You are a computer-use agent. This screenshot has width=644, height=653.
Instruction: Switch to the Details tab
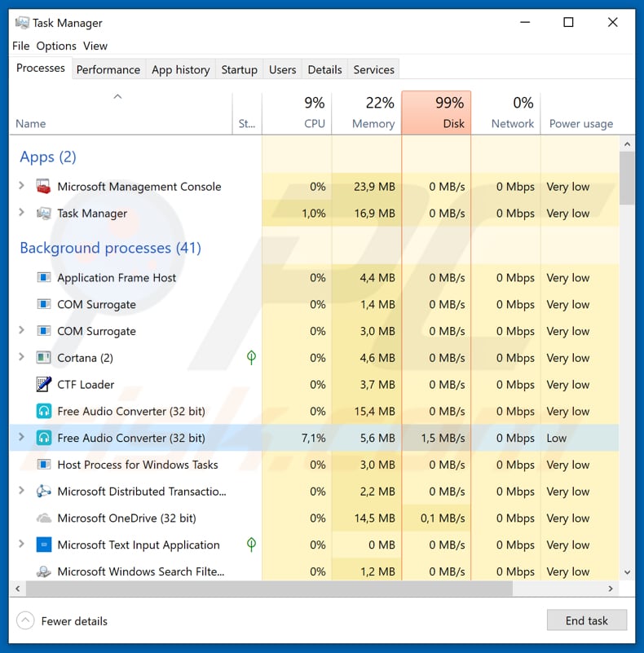pos(325,69)
